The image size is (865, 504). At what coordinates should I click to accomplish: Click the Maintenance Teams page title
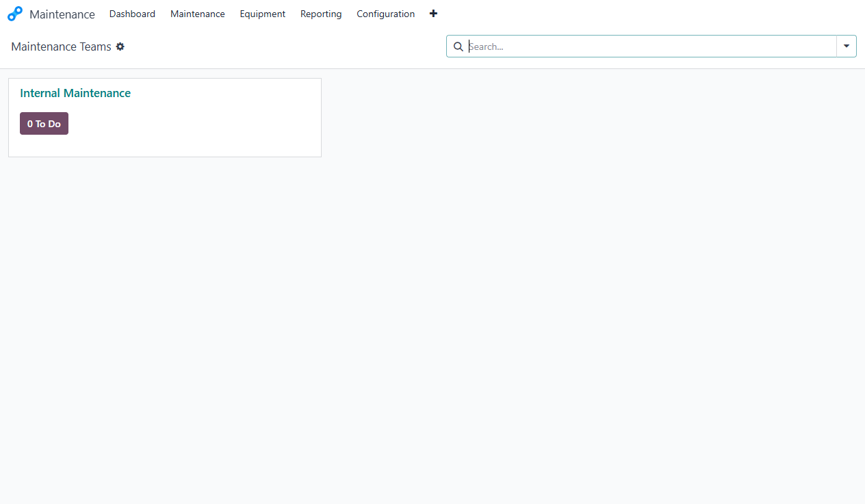(x=61, y=47)
